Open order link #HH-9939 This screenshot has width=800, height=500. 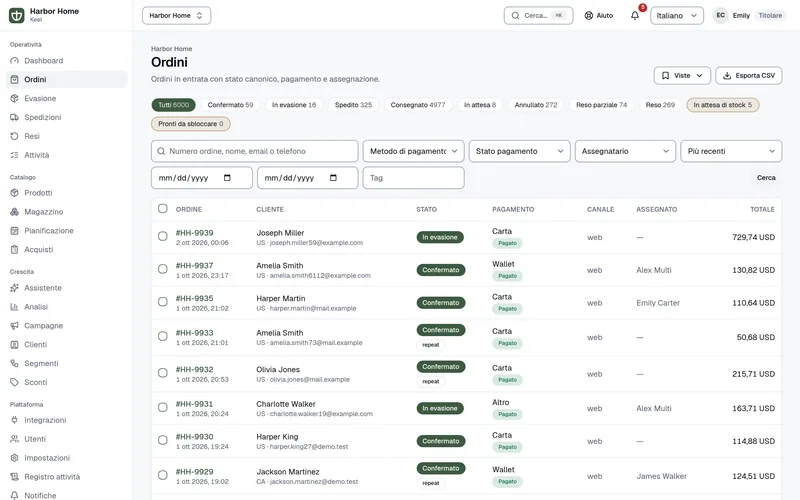[194, 233]
